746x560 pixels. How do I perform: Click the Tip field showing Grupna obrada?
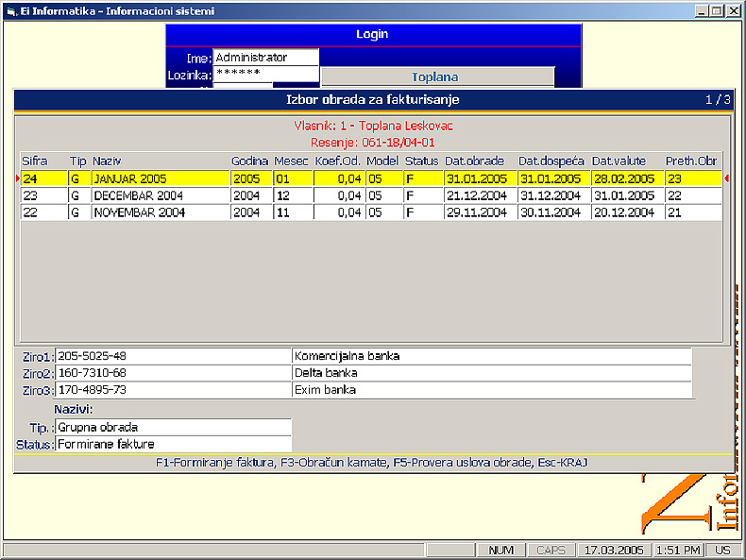point(173,427)
